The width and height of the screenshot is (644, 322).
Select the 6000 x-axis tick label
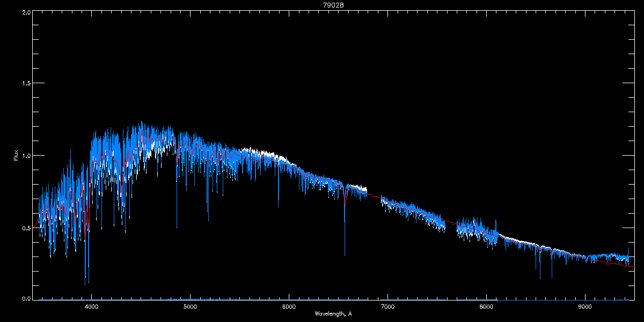pos(289,307)
